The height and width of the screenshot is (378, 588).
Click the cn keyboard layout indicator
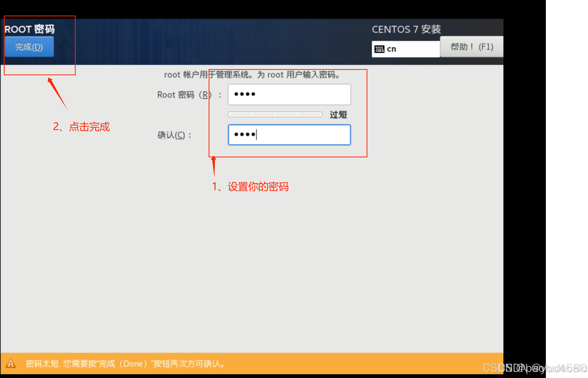coord(392,49)
